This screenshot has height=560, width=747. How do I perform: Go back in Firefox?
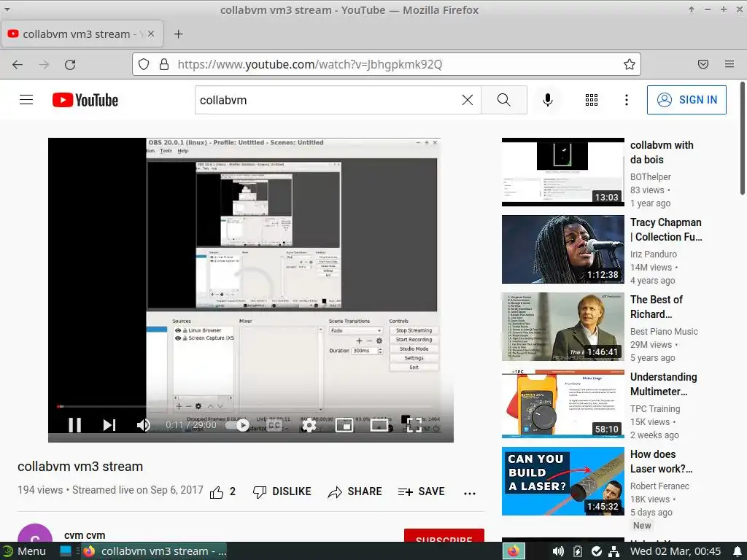(x=18, y=64)
